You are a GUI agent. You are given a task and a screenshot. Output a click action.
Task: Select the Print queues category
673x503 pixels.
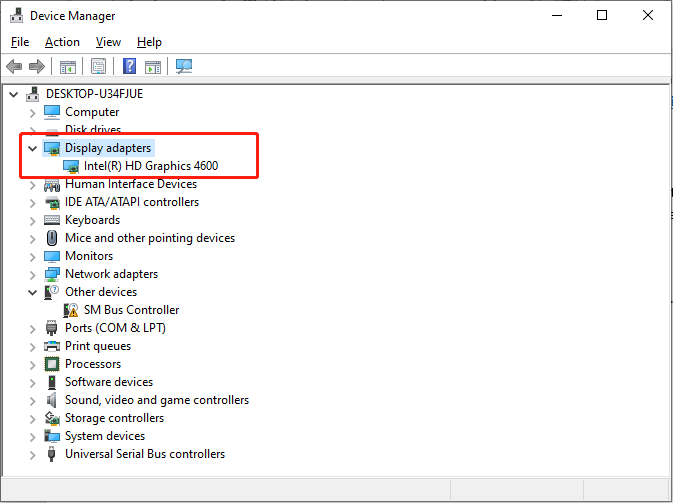97,346
